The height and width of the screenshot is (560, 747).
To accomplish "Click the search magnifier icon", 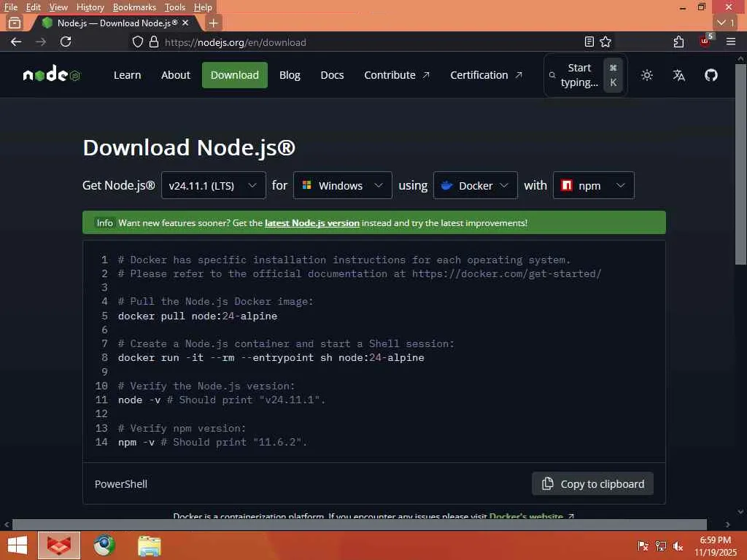I will coord(552,75).
